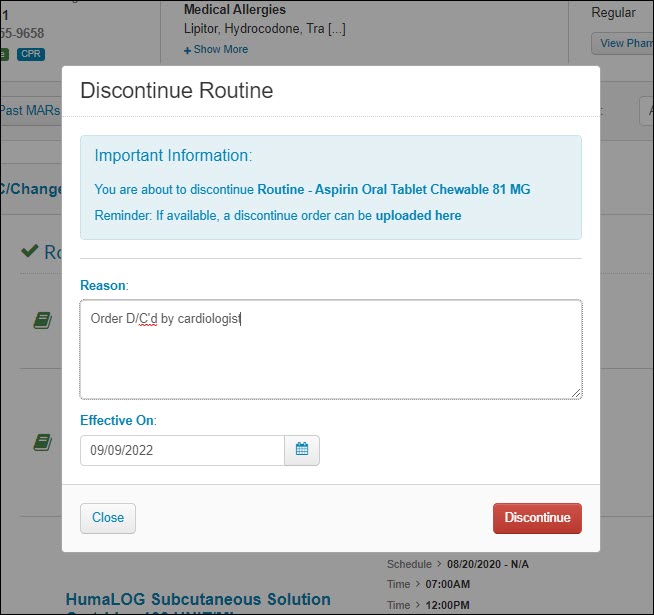654x615 pixels.
Task: Click the Medical Allergies heading
Action: pos(235,9)
